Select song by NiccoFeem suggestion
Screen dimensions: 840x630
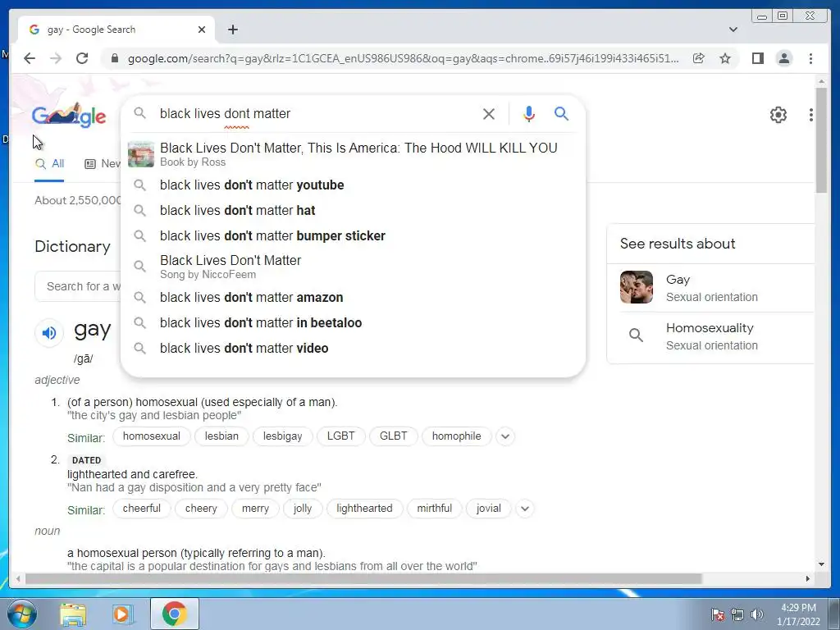[x=354, y=267]
